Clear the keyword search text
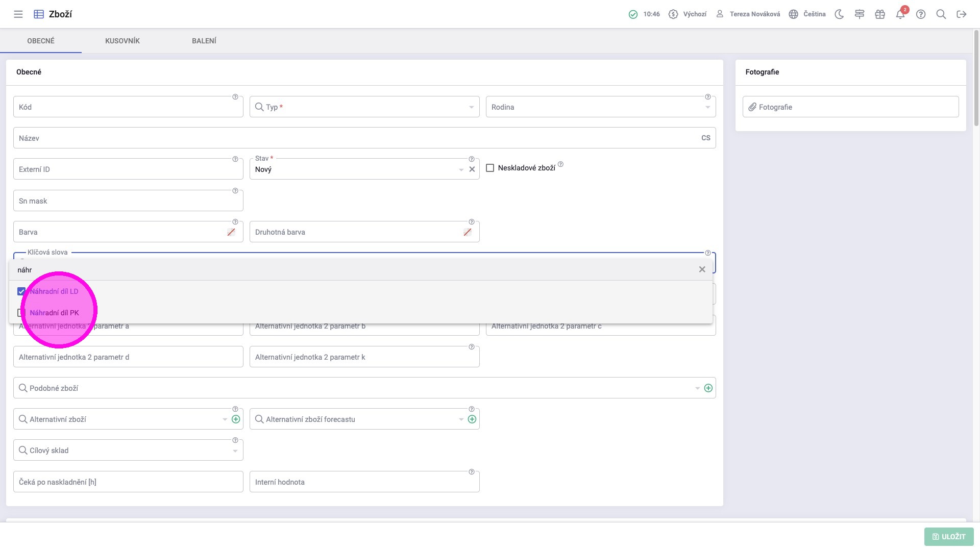The width and height of the screenshot is (980, 551). point(702,269)
